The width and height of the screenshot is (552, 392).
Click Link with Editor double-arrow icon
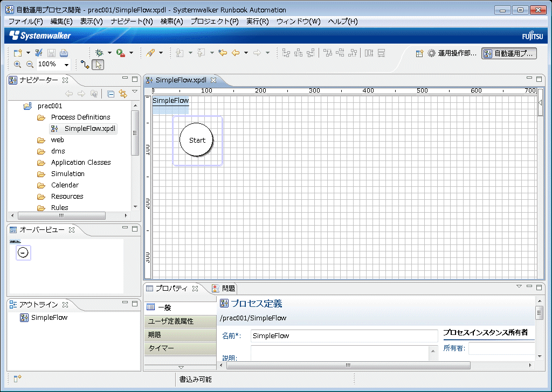click(x=123, y=94)
